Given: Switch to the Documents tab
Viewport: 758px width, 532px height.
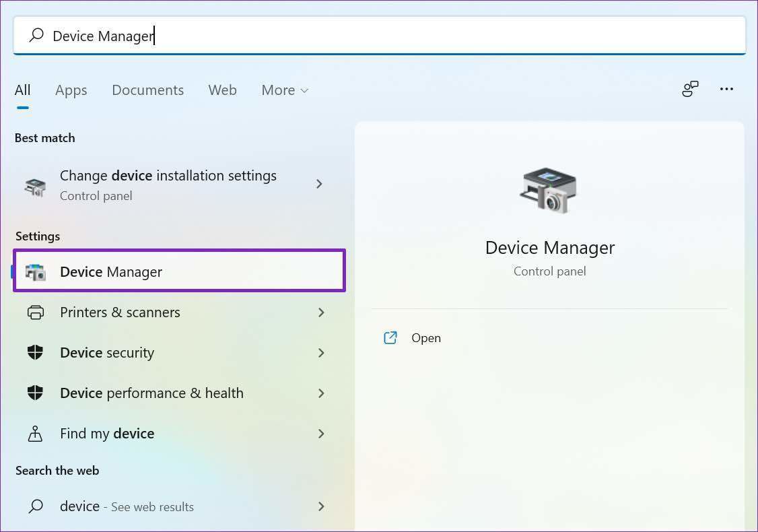Looking at the screenshot, I should click(147, 90).
